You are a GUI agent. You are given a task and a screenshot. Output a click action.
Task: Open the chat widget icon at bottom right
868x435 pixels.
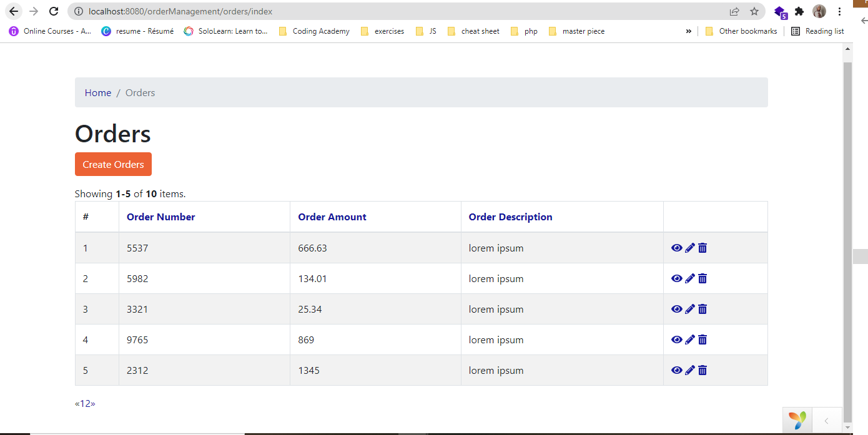796,420
